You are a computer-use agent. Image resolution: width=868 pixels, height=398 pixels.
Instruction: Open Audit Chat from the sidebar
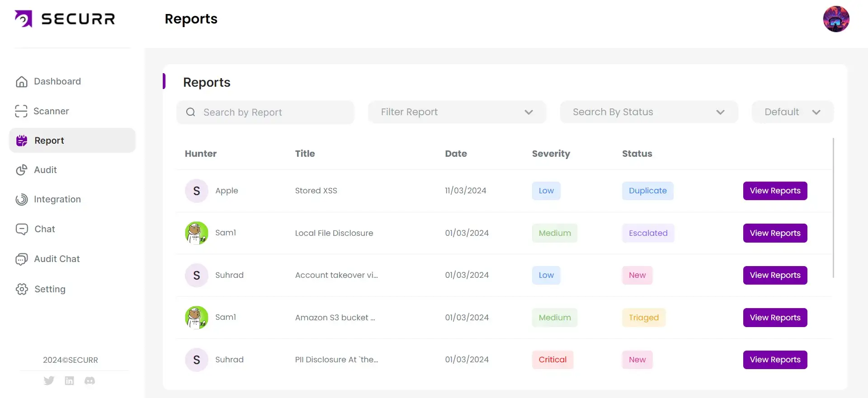(57, 259)
